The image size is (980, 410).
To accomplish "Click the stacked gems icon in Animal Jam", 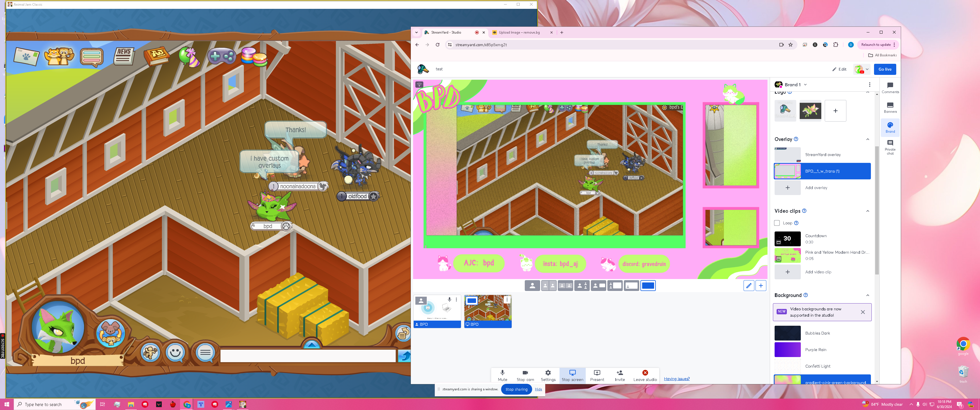I will click(x=254, y=57).
